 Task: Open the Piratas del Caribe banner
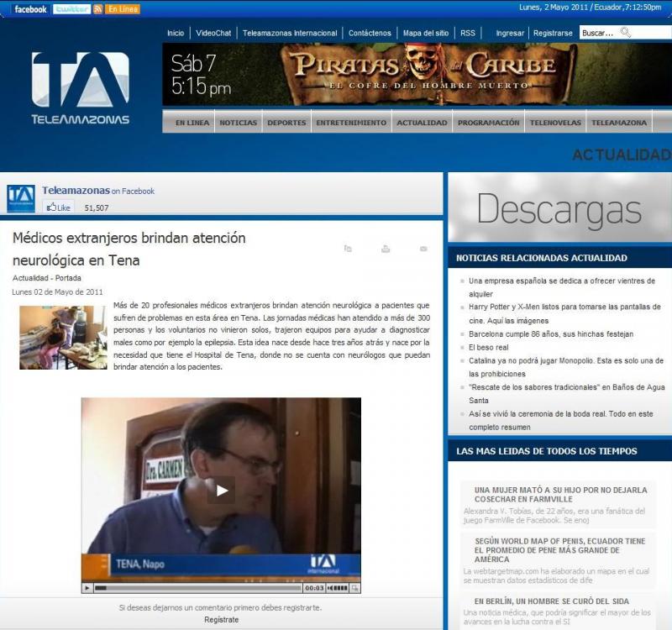[x=417, y=74]
